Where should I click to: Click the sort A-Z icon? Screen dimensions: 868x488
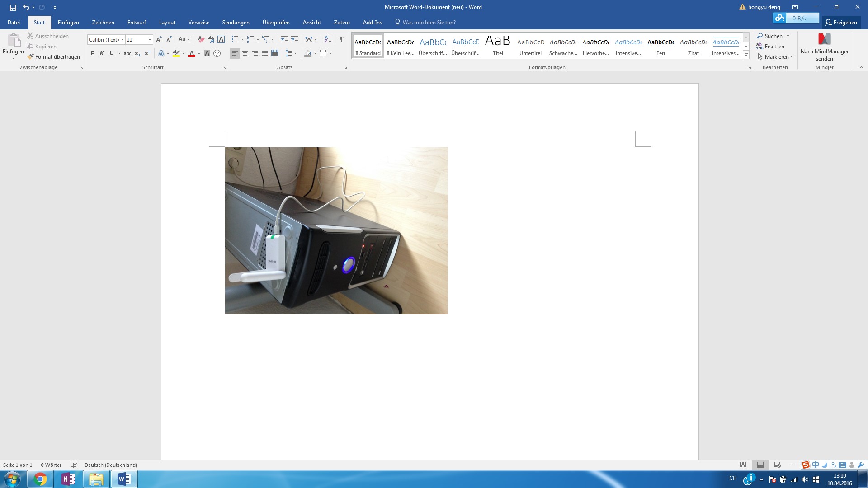coord(328,40)
